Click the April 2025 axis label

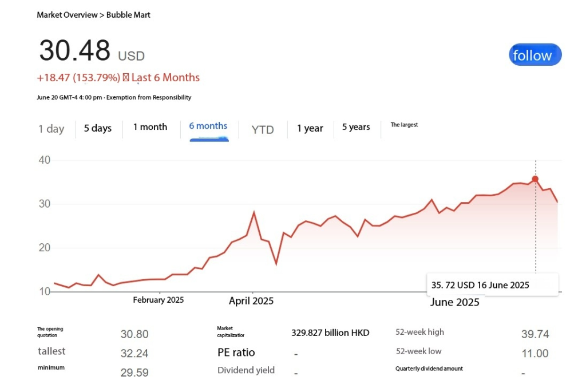click(251, 301)
